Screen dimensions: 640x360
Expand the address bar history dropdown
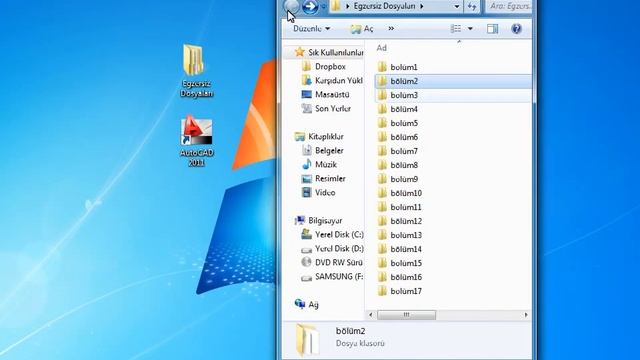pos(457,7)
